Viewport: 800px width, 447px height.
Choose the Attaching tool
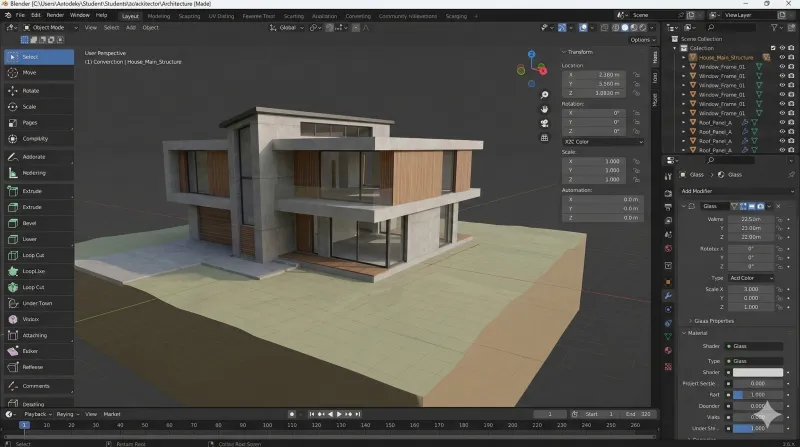[x=39, y=335]
